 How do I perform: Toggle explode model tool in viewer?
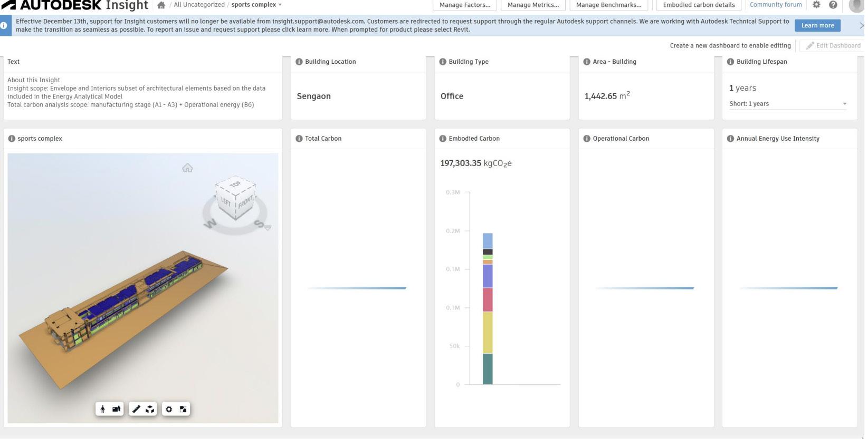tap(150, 409)
